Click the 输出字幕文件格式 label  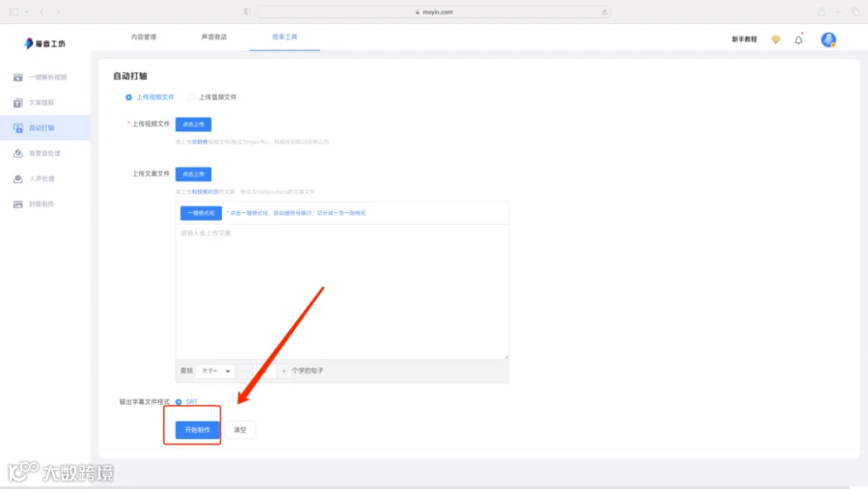(145, 402)
